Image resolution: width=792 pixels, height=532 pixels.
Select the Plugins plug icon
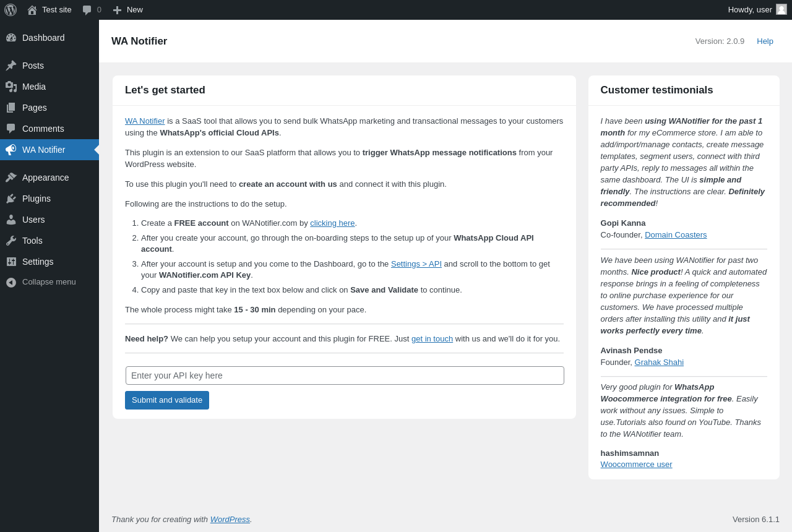11,199
